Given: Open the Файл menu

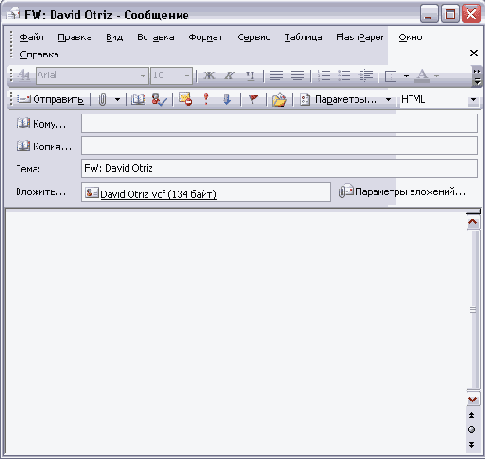Looking at the screenshot, I should (32, 37).
